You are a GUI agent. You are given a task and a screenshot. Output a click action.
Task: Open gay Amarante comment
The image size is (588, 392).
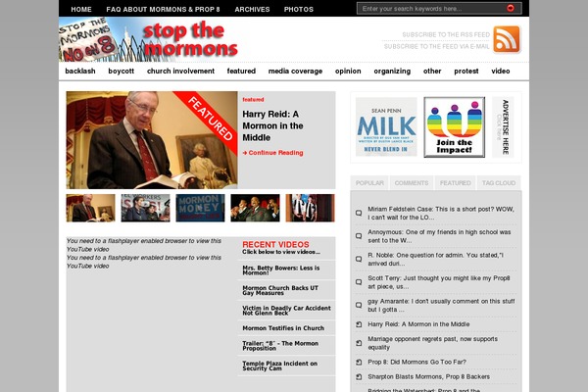point(441,306)
